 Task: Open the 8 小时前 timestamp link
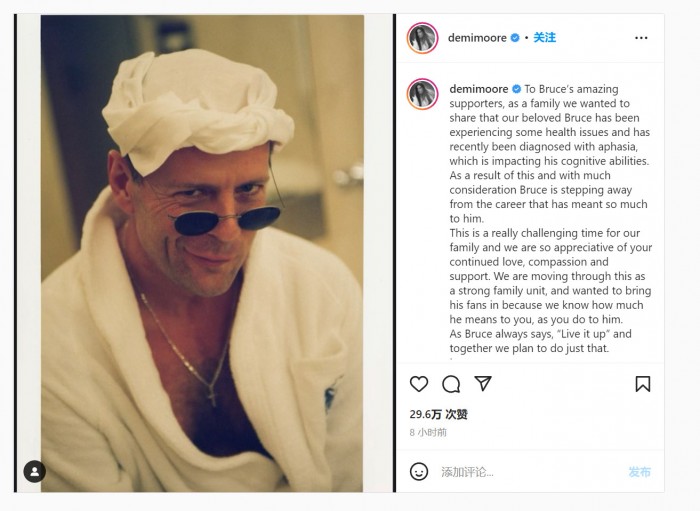click(428, 432)
